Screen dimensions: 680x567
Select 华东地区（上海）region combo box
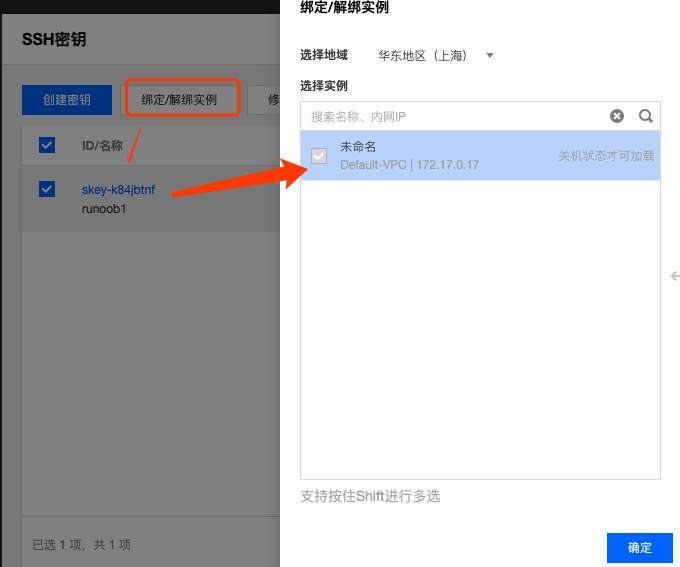click(436, 56)
